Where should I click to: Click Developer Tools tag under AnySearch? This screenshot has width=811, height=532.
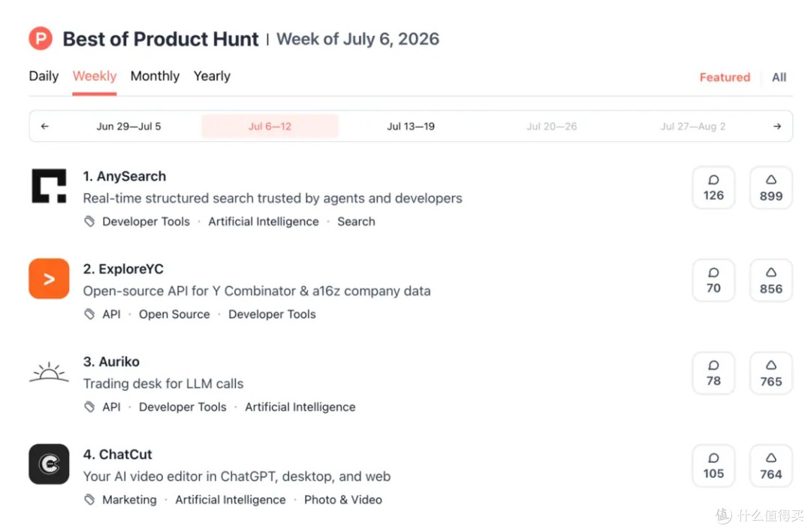point(146,221)
